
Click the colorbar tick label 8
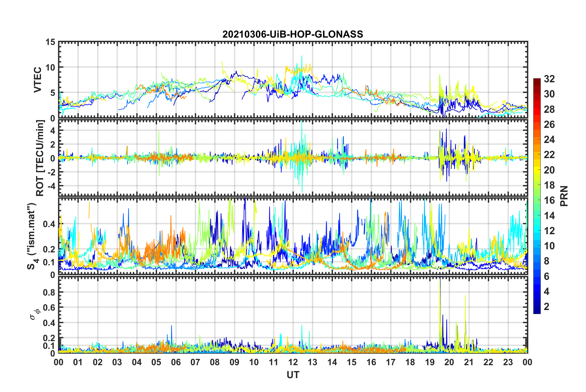[x=547, y=261]
